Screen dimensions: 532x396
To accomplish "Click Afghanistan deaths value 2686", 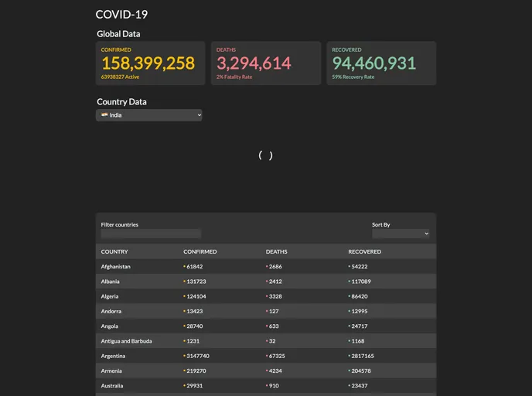I will [275, 267].
